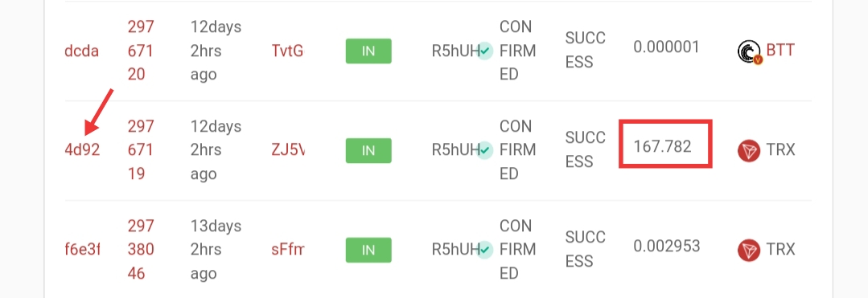Open transaction hash dcda
The image size is (868, 298).
pyautogui.click(x=81, y=51)
